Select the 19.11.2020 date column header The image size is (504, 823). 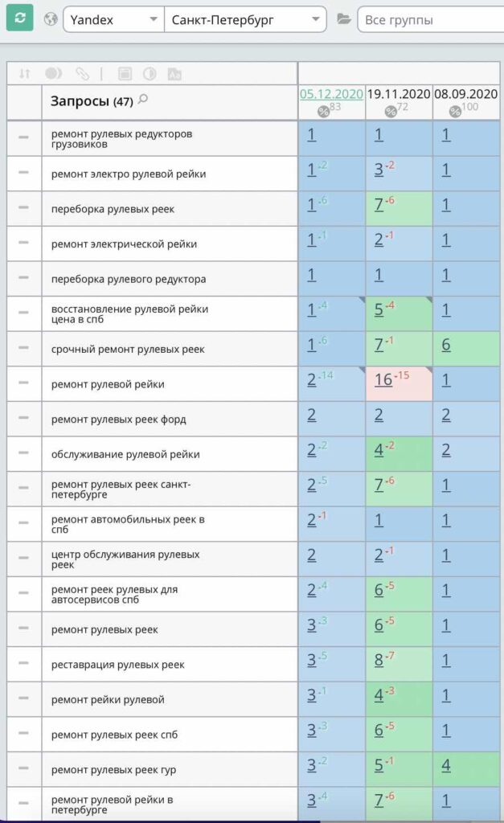click(399, 94)
